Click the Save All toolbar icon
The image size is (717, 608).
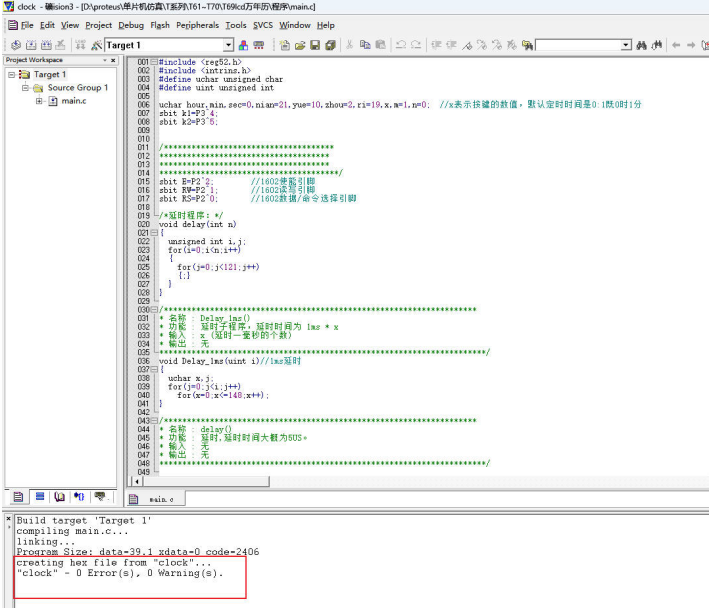coord(330,45)
